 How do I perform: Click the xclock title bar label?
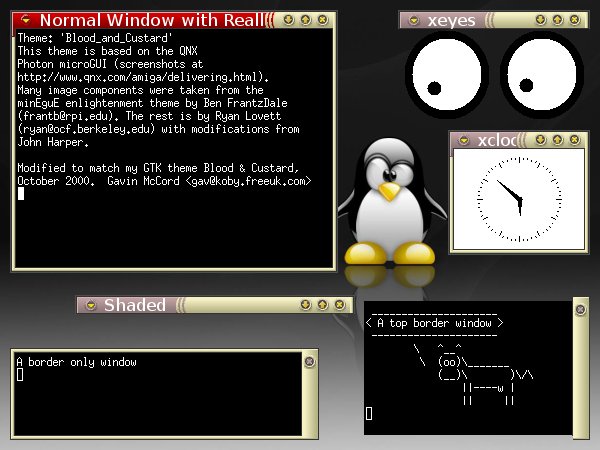(497, 140)
